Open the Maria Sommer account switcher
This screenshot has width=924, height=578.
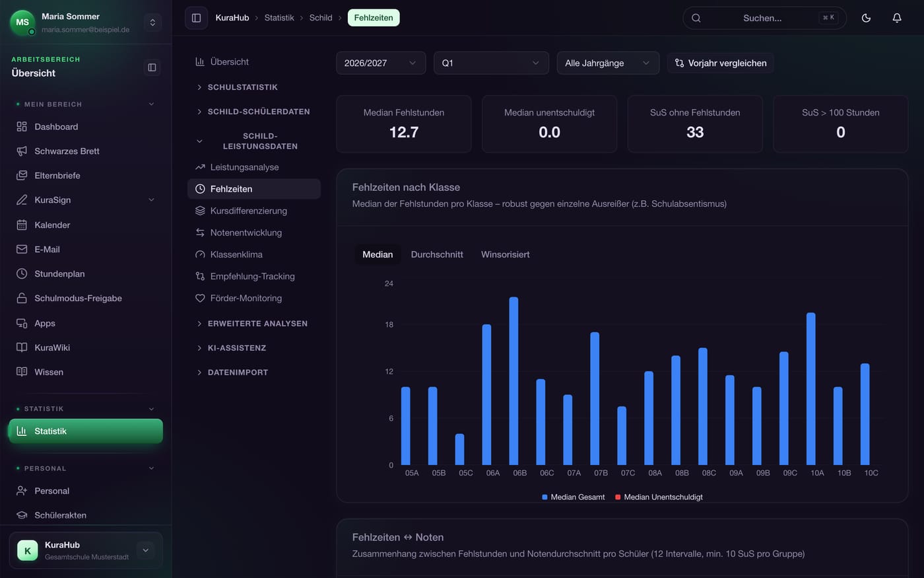click(x=152, y=22)
